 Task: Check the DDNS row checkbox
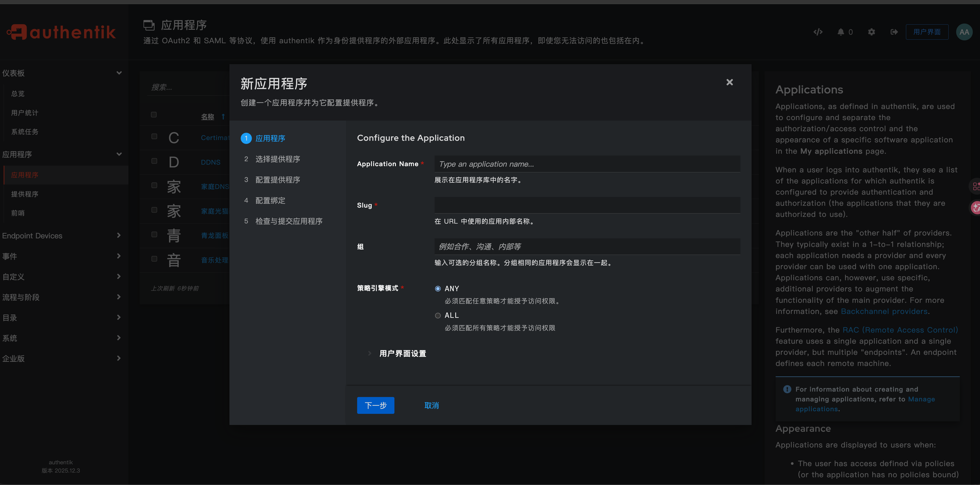tap(154, 161)
